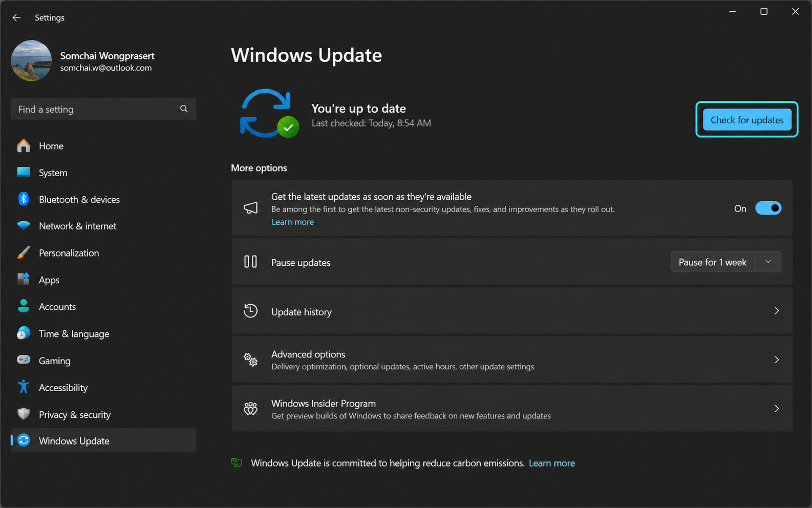Screen dimensions: 812x508
Task: Click the back arrow in Settings header
Action: pos(16,17)
